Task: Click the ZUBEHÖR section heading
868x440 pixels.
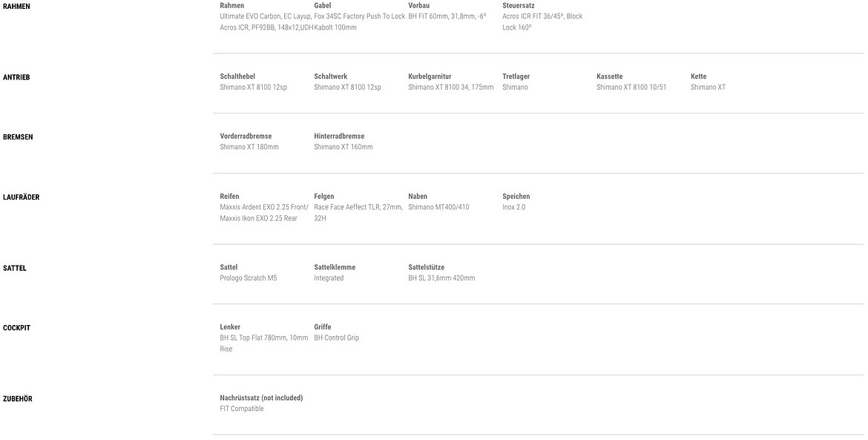Action: [x=18, y=399]
